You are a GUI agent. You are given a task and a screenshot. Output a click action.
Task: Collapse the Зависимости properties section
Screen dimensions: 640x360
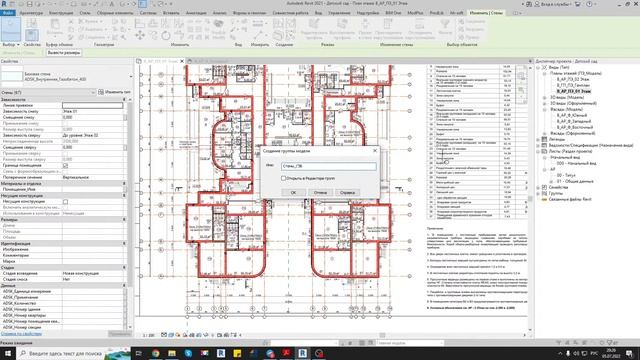[124, 100]
